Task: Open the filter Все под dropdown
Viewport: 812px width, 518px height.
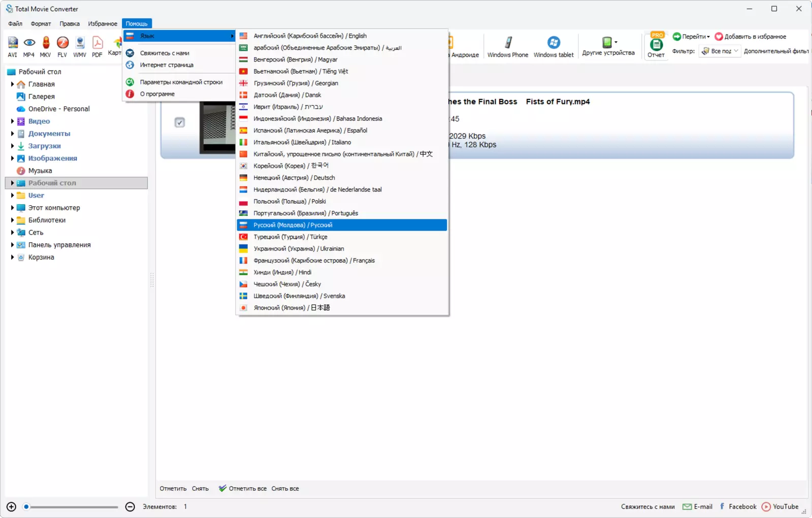Action: click(720, 51)
